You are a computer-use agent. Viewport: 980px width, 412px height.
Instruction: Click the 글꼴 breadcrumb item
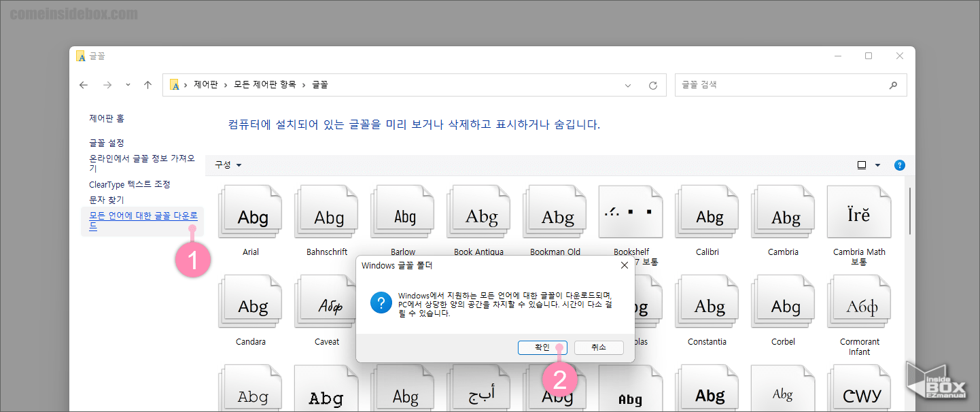pos(320,85)
